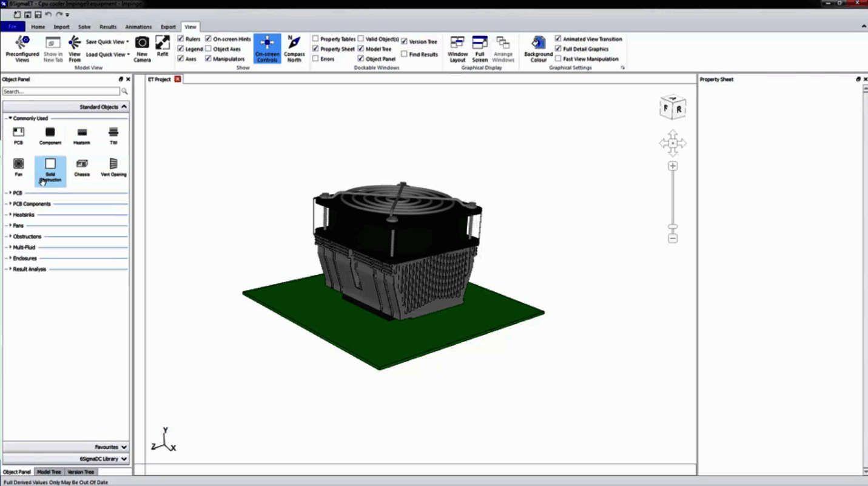Click the Refit view icon
Viewport: 868px width, 486px height.
[162, 45]
